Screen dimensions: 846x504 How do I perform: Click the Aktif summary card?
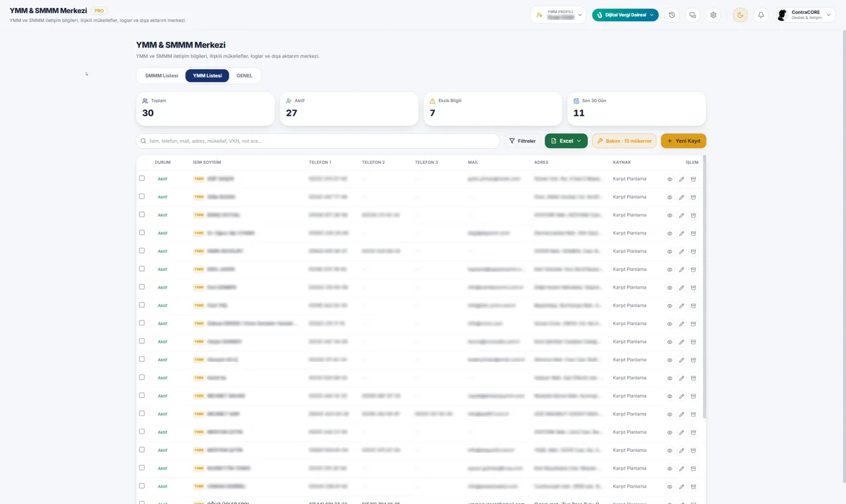pyautogui.click(x=349, y=108)
